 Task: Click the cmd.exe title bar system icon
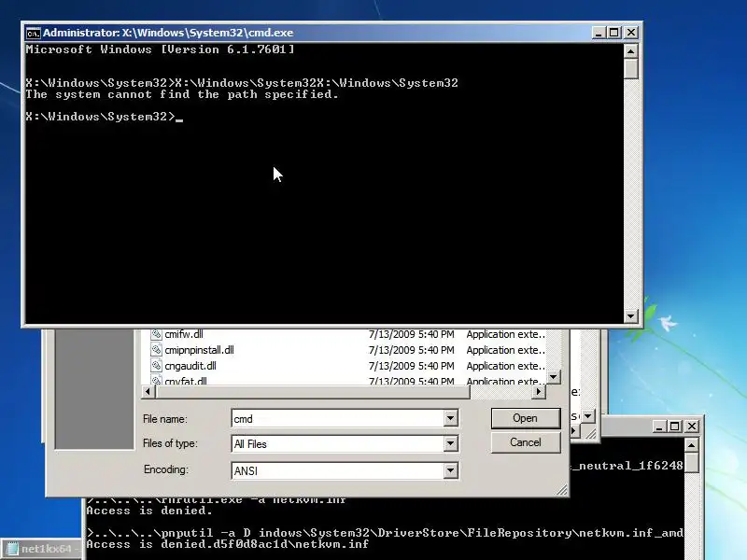click(33, 33)
